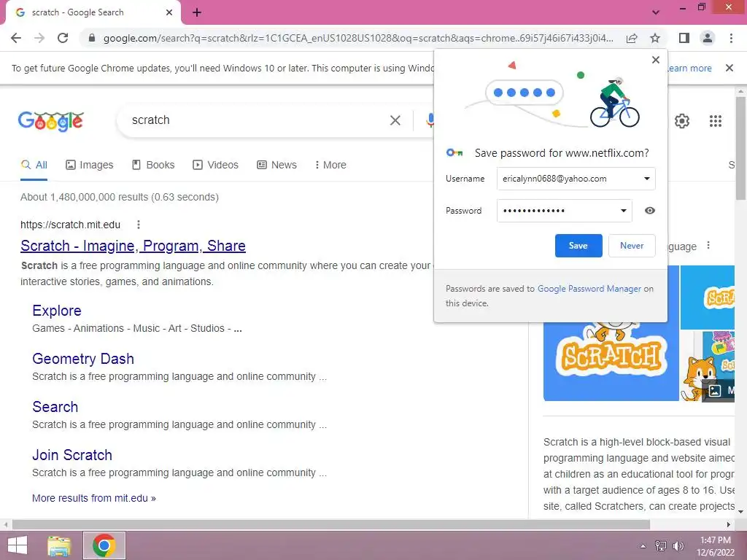This screenshot has height=560, width=747.
Task: Open the Join Scratch sitelink
Action: click(72, 455)
